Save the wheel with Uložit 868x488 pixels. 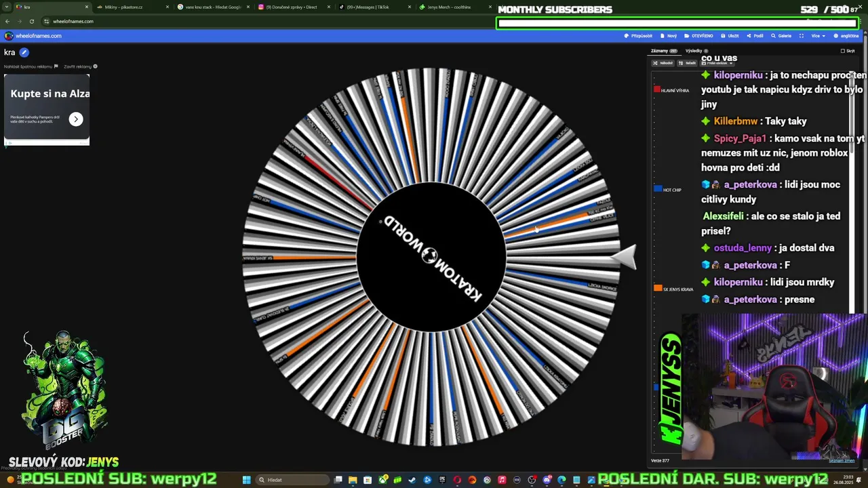point(730,36)
